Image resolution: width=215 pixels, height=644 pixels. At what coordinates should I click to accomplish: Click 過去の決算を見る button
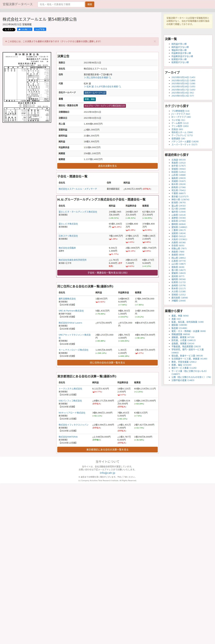pos(107,166)
